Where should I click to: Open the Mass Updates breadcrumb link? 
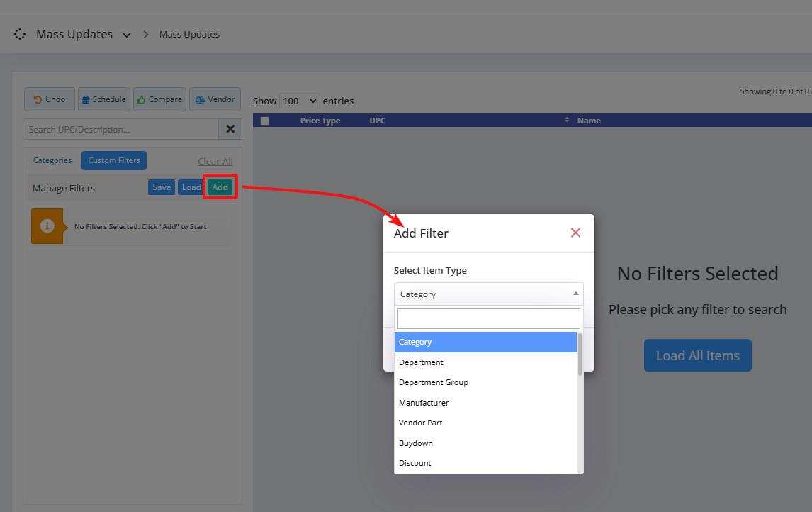189,34
